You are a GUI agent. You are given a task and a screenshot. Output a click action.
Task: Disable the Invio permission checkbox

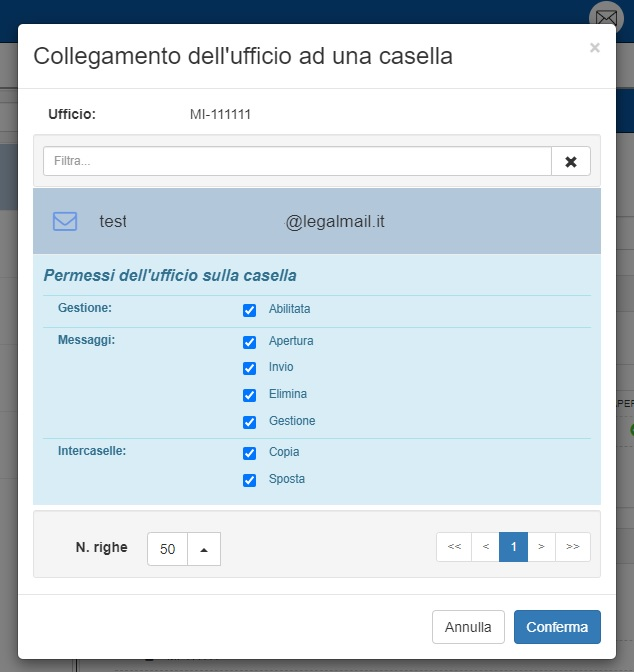(250, 368)
